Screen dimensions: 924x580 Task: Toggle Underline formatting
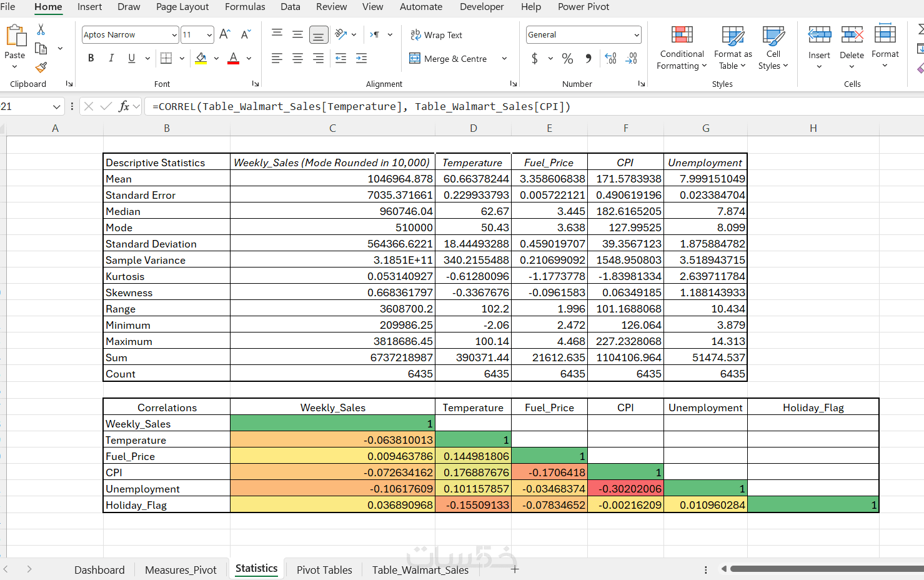131,58
